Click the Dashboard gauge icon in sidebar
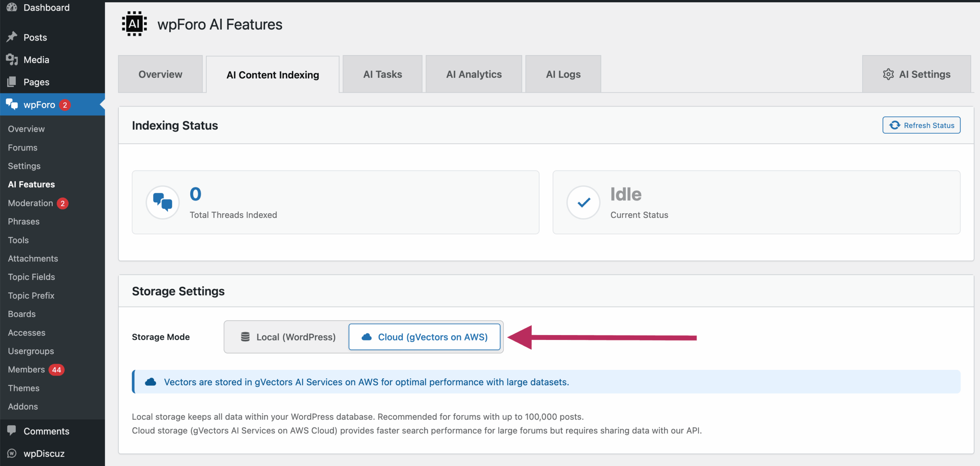The image size is (980, 466). (12, 7)
